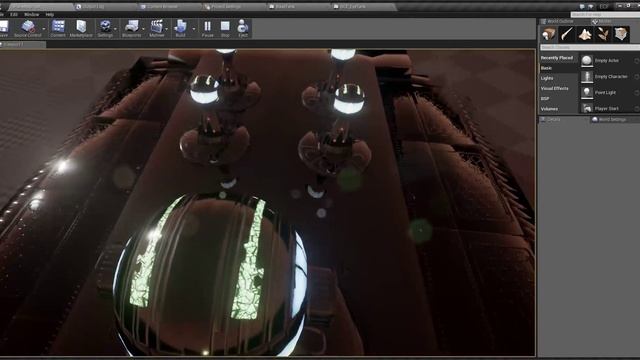Click the Search Classes input field
640x360 pixels.
[x=589, y=47]
